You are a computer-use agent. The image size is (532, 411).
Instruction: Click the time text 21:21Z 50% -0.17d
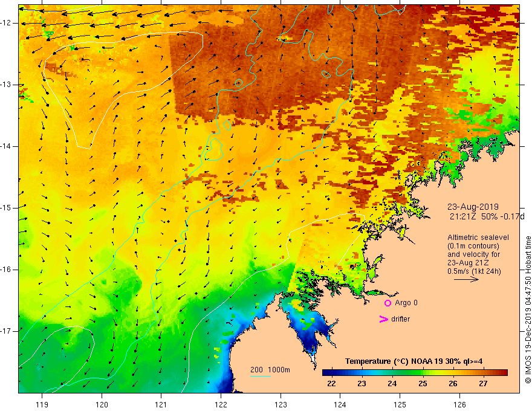[x=487, y=216]
